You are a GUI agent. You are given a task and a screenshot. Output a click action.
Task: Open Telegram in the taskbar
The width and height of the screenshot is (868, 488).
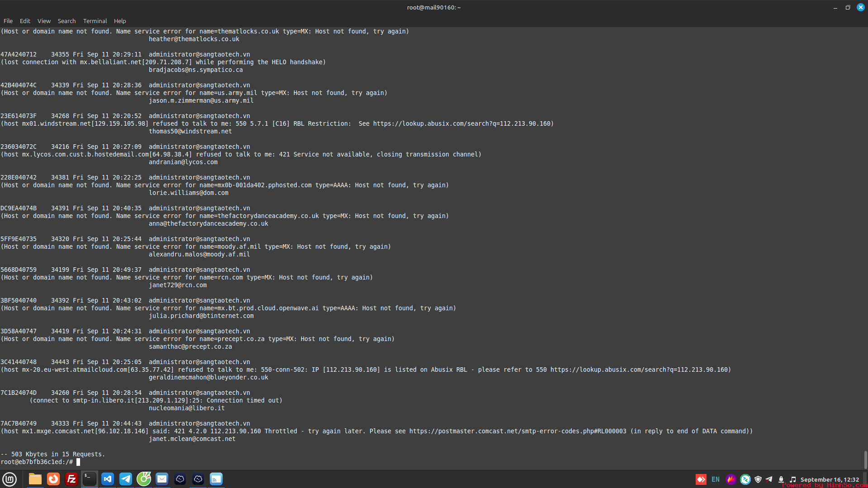click(x=126, y=479)
